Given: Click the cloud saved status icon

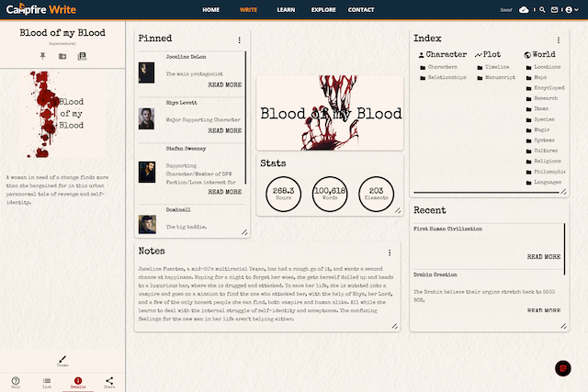Looking at the screenshot, I should (x=524, y=10).
